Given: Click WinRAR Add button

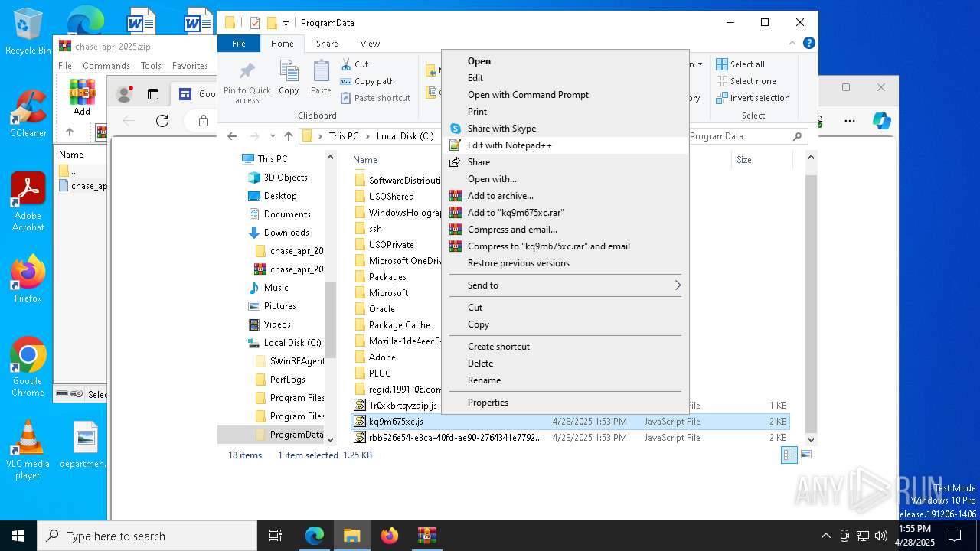Looking at the screenshot, I should (x=82, y=97).
